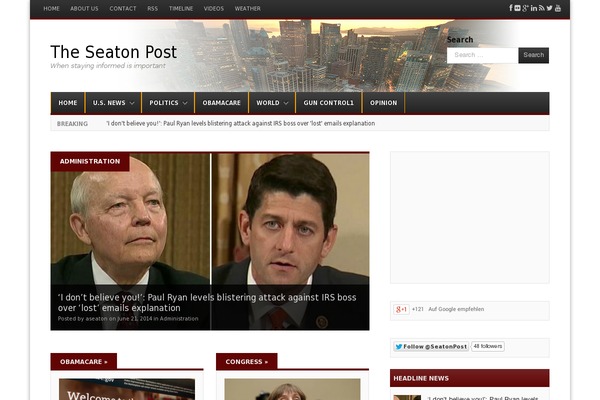Open the Obamacare article thumbnail
Image resolution: width=600 pixels, height=400 pixels.
127,389
